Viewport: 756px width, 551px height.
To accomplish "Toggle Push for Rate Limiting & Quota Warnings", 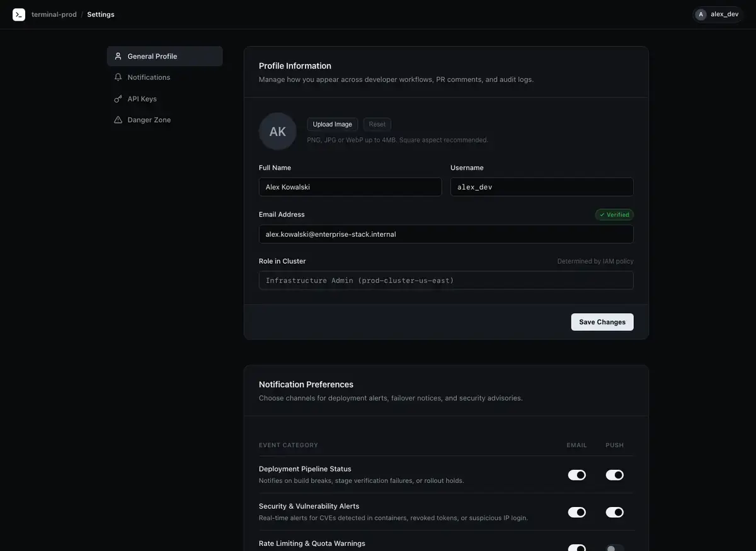I will [615, 548].
